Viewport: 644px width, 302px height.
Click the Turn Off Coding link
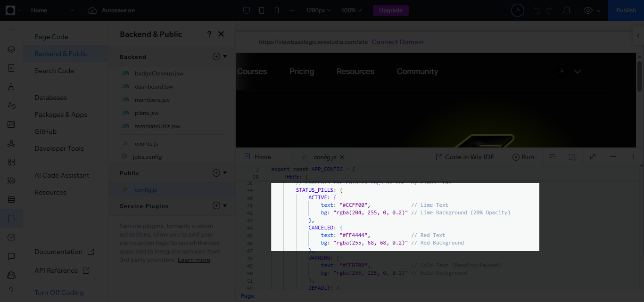[x=59, y=293]
